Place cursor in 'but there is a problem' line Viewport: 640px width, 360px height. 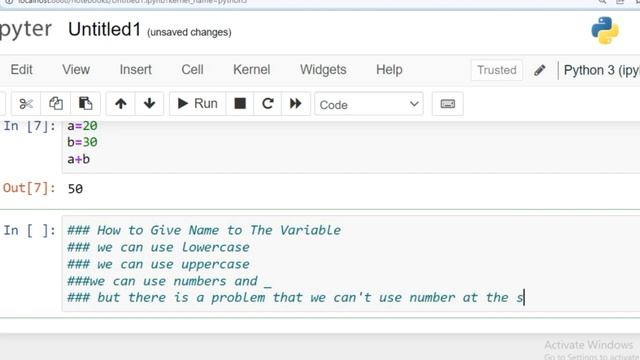pos(295,298)
